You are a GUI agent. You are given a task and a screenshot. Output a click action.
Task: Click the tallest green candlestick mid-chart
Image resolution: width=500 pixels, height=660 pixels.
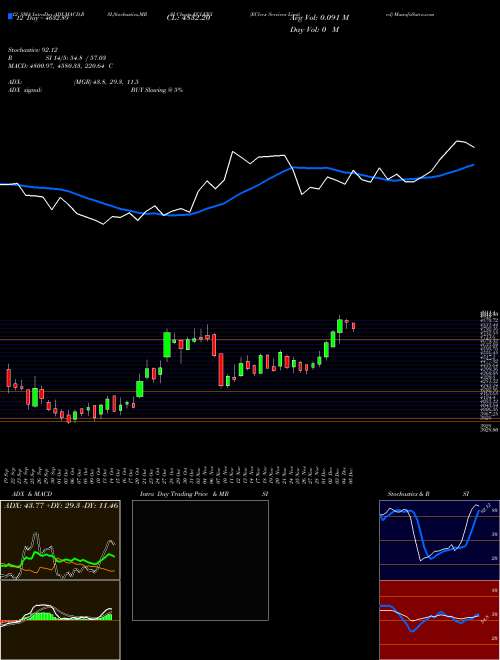coord(167,344)
